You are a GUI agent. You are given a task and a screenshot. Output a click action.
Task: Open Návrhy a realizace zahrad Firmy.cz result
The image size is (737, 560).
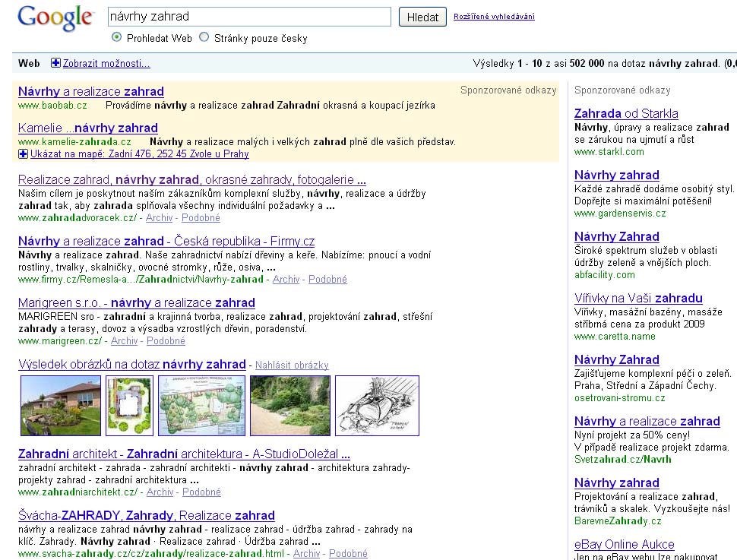point(166,241)
